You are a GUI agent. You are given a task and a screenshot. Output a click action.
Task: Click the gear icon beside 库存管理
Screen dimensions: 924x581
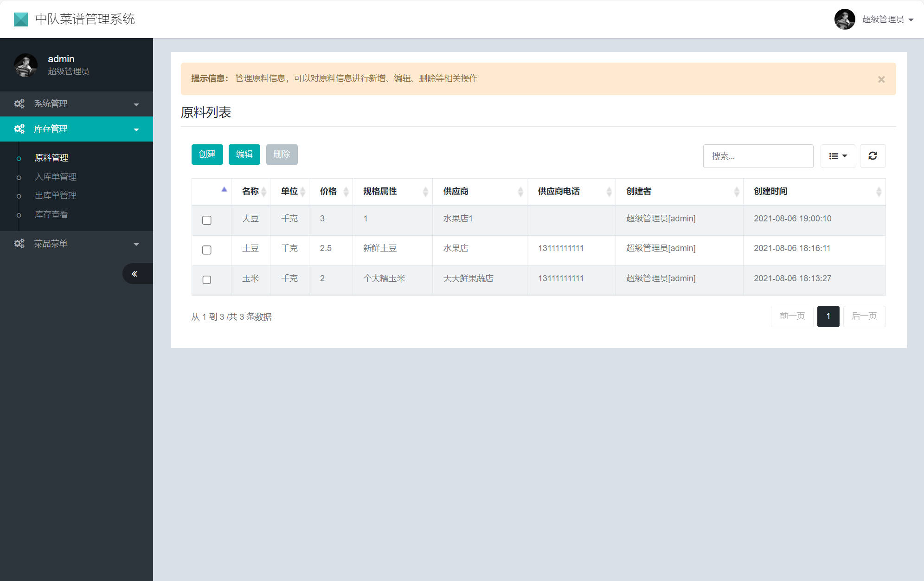click(x=19, y=129)
